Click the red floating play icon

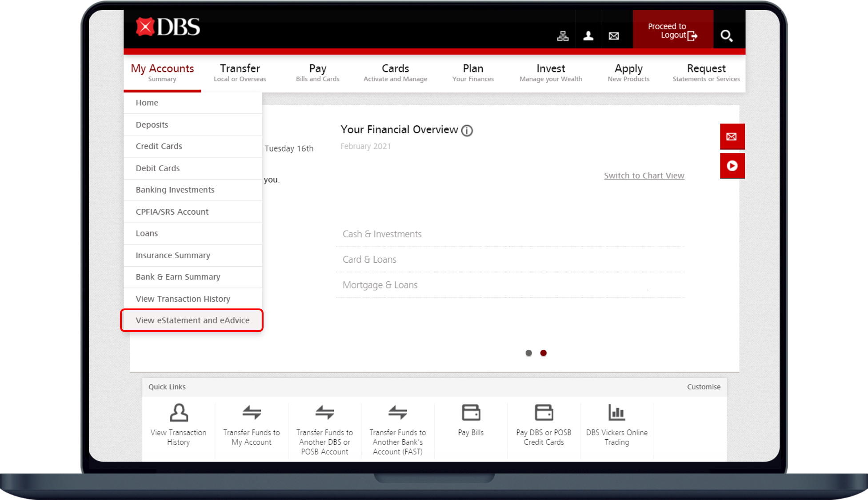pos(732,166)
